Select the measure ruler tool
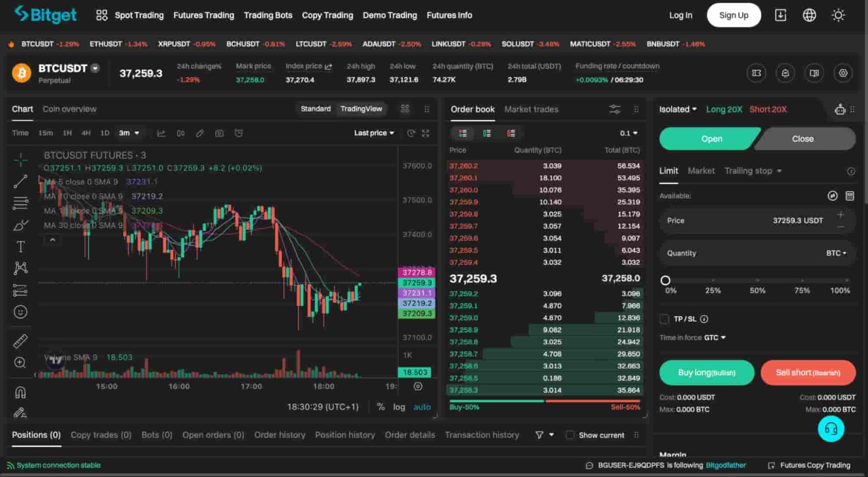This screenshot has height=477, width=868. coord(20,340)
